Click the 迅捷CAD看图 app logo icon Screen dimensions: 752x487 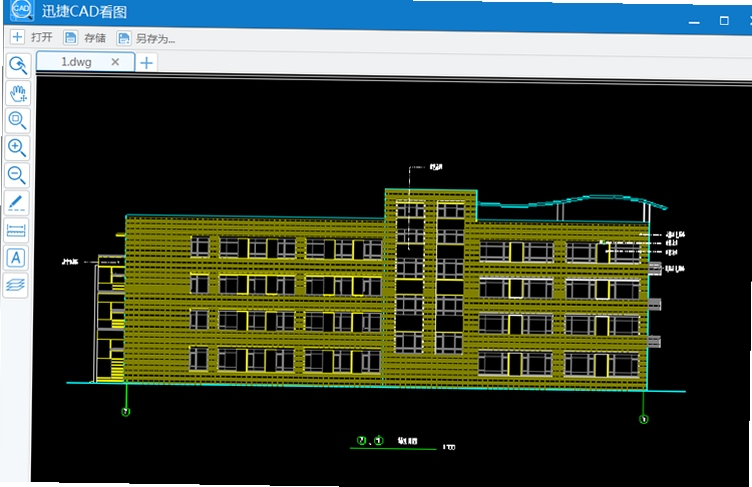(x=21, y=10)
